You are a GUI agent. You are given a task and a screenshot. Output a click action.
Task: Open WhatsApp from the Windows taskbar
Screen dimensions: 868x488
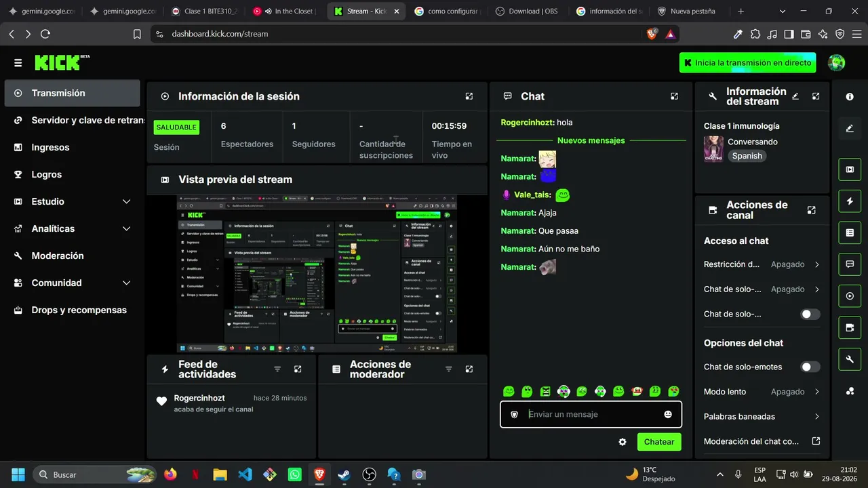click(x=294, y=474)
